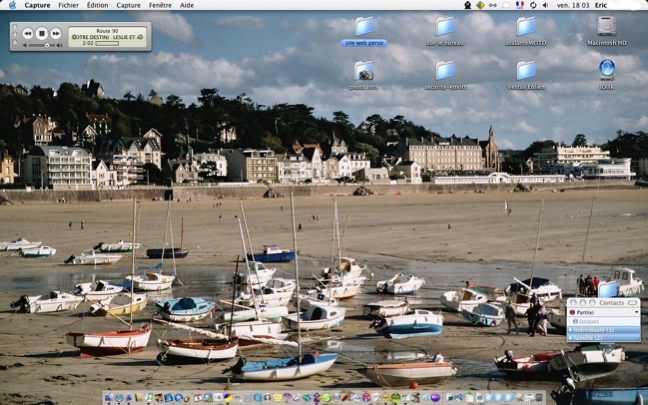Screen dimensions: 648x405
Task: Open the Apple menu
Action: [12, 5]
